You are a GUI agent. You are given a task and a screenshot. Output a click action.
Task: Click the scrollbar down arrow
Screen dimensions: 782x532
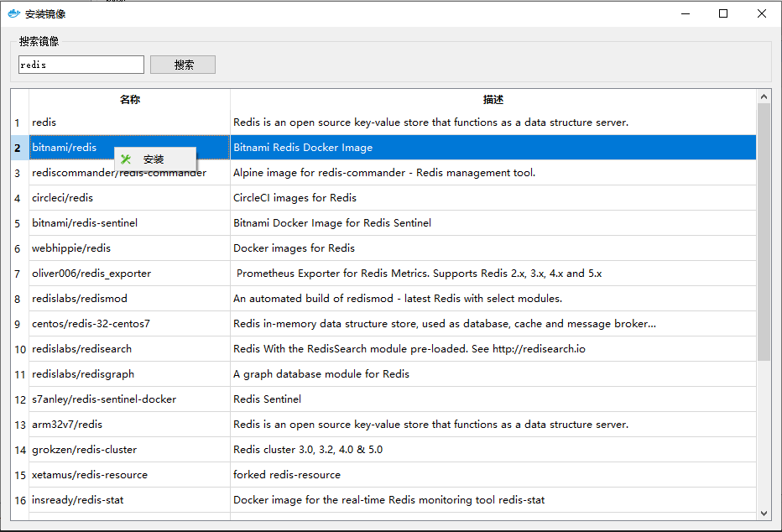pyautogui.click(x=764, y=513)
